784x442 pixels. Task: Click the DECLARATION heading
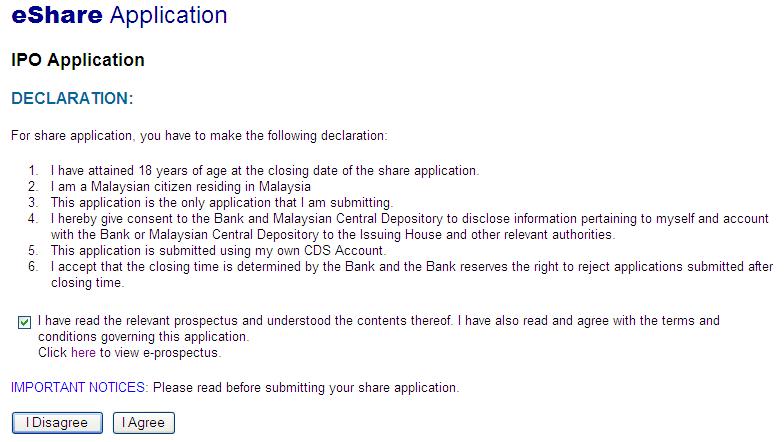[x=72, y=98]
